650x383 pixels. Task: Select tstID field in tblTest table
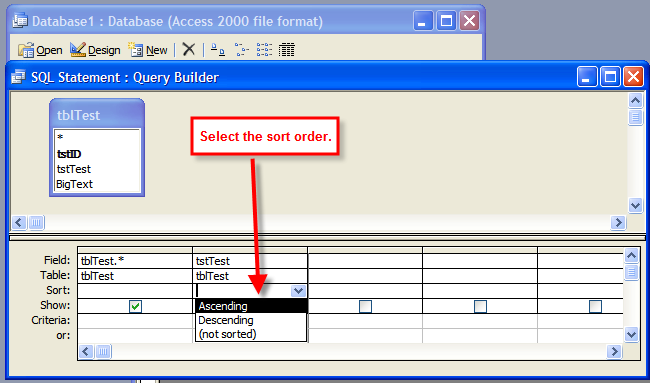(x=97, y=154)
